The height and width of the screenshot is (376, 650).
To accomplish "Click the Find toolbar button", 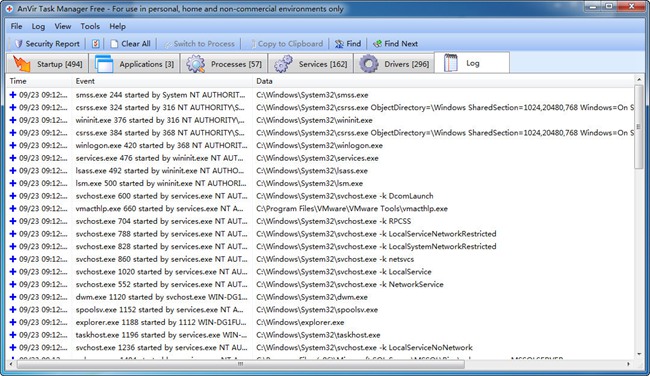I will tap(348, 44).
